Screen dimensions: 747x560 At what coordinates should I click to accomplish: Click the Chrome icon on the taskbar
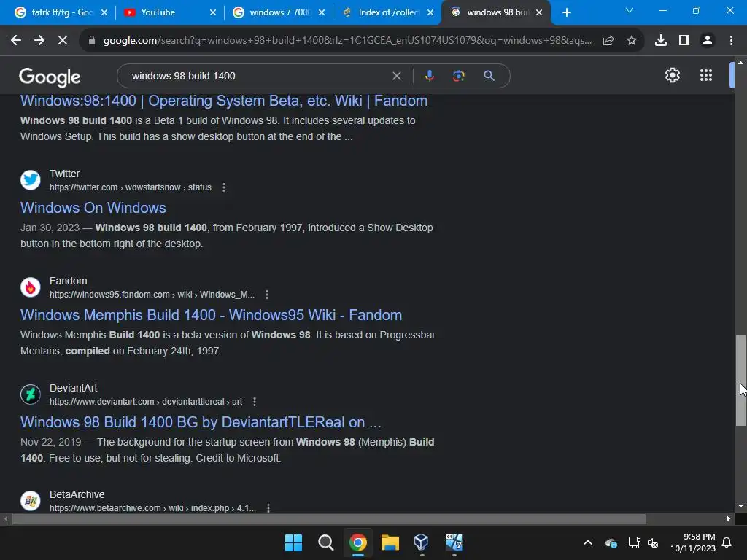357,542
